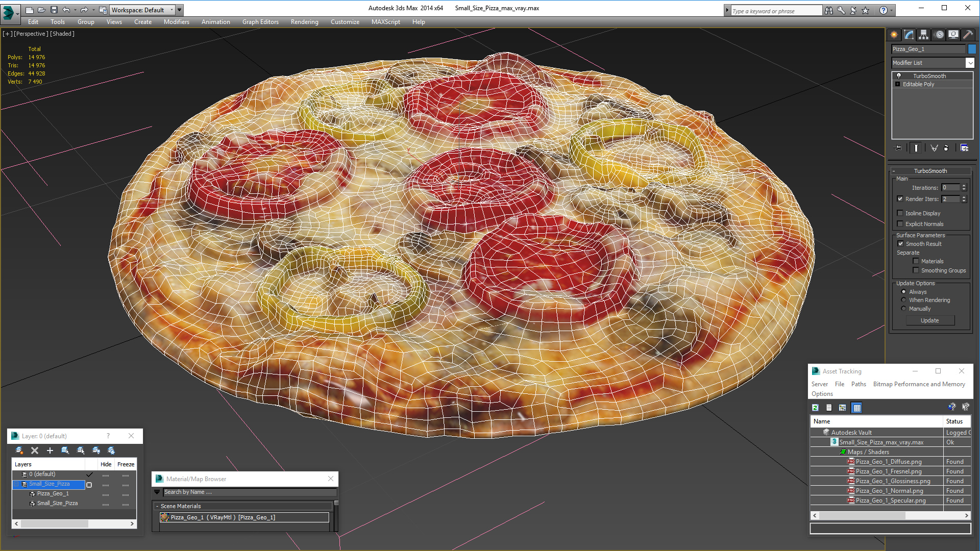The width and height of the screenshot is (980, 551).
Task: Open the Rendering menu
Action: pos(304,22)
